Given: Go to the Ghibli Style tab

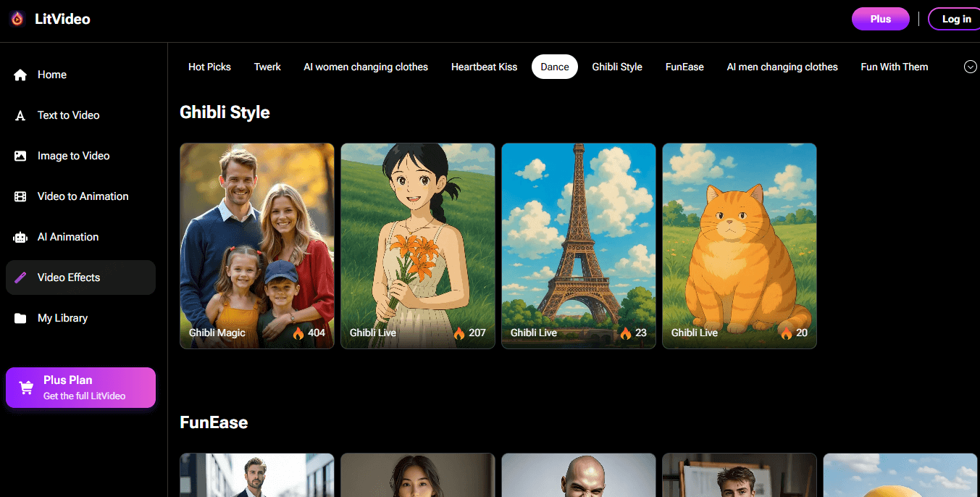Looking at the screenshot, I should click(617, 67).
